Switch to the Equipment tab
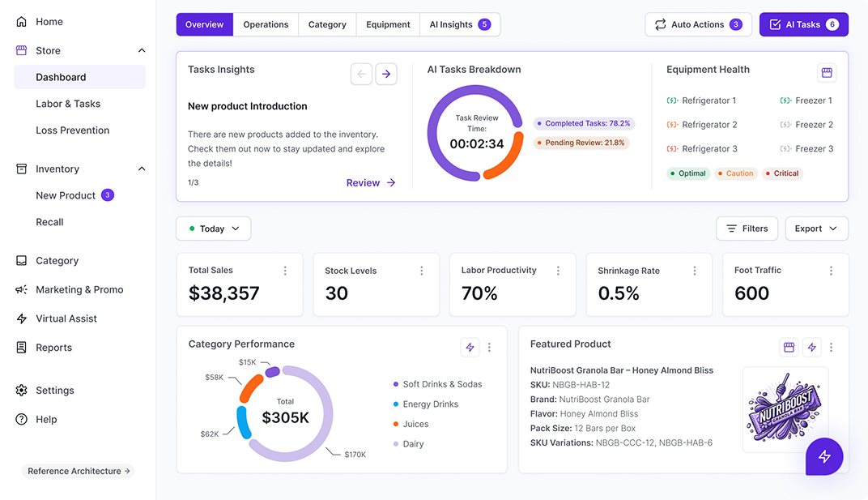Screen dimensions: 868x500 click(x=388, y=24)
